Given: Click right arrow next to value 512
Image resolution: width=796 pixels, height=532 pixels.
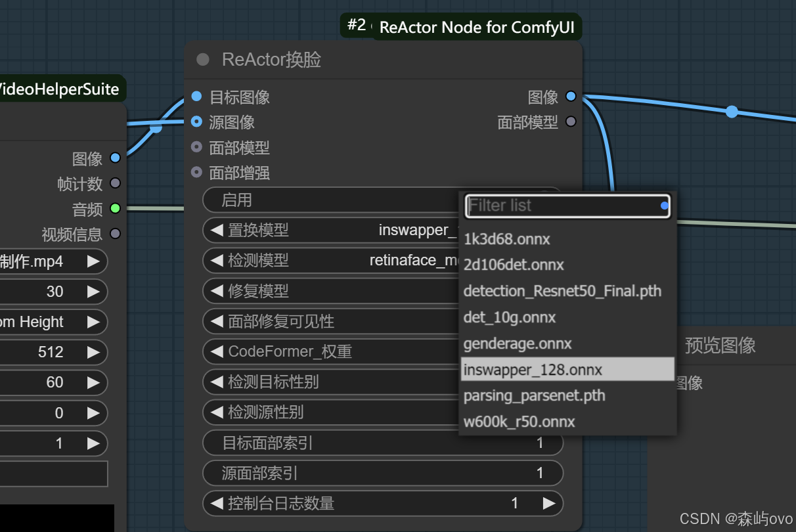Looking at the screenshot, I should (93, 352).
